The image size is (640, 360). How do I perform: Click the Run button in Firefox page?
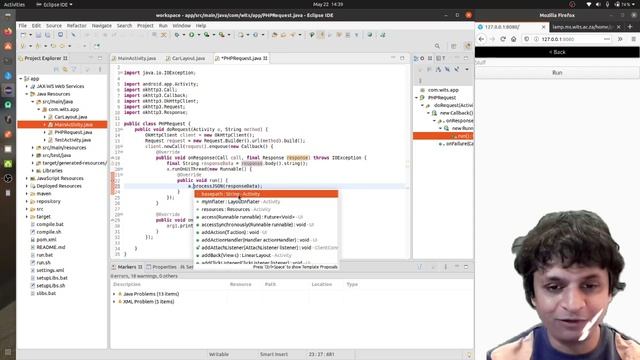557,72
